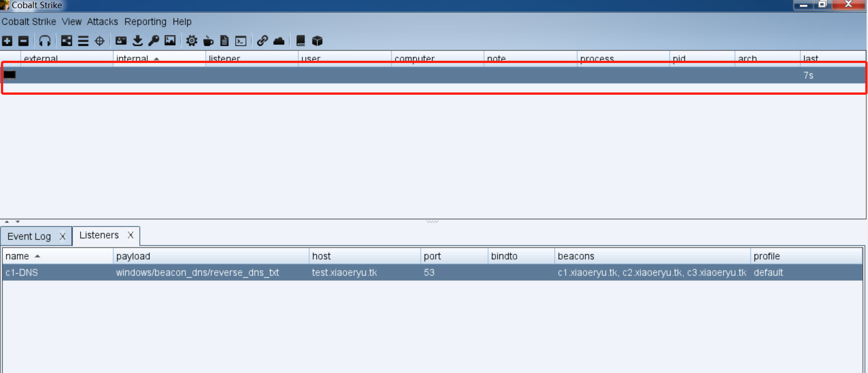Generate Windows executable via gear icon

pyautogui.click(x=192, y=41)
